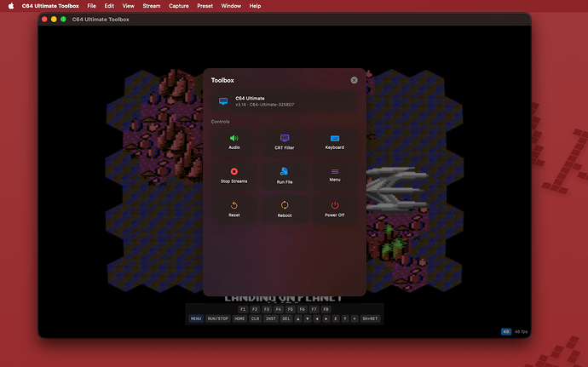Click the pound sign key
Screen dimensions: 588x367
tap(336, 318)
